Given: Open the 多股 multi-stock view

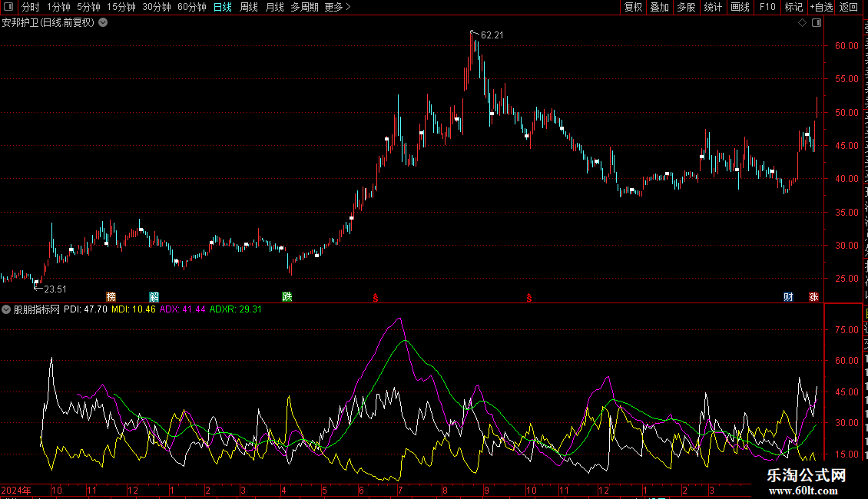Looking at the screenshot, I should (686, 7).
